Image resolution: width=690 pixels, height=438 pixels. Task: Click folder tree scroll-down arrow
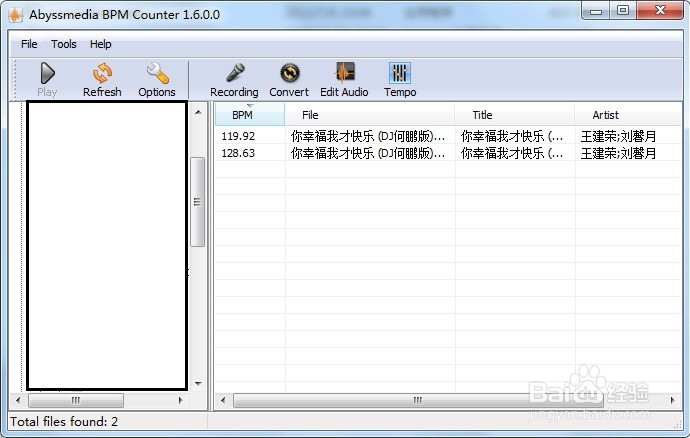(198, 383)
